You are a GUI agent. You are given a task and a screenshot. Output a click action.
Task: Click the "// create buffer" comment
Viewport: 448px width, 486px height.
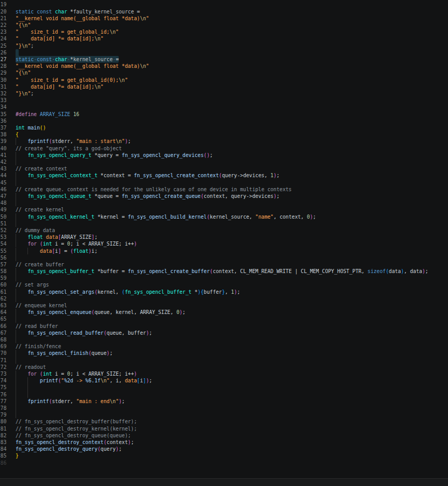pyautogui.click(x=40, y=264)
